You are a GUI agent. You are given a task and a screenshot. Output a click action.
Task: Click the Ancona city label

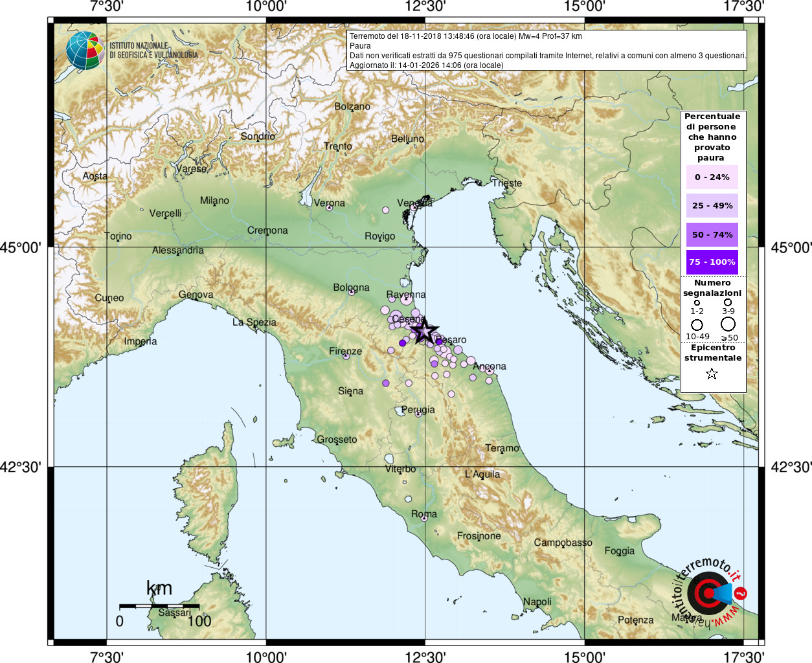coord(490,366)
